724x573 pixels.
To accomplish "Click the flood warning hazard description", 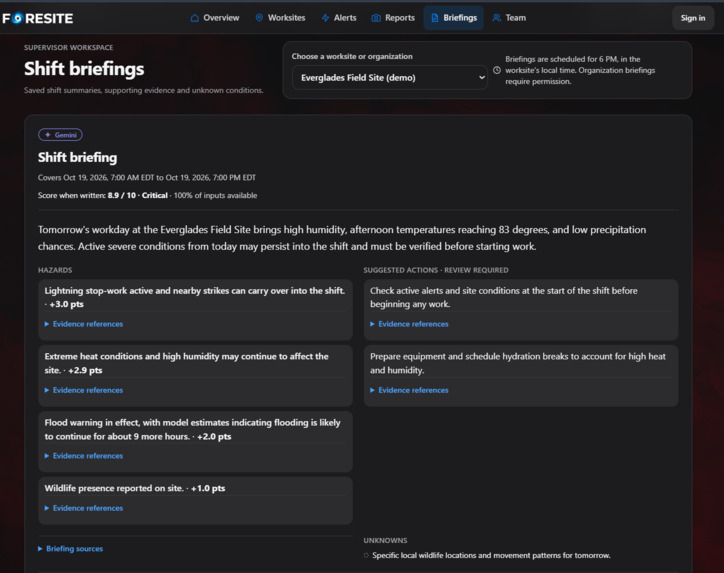I will [193, 429].
